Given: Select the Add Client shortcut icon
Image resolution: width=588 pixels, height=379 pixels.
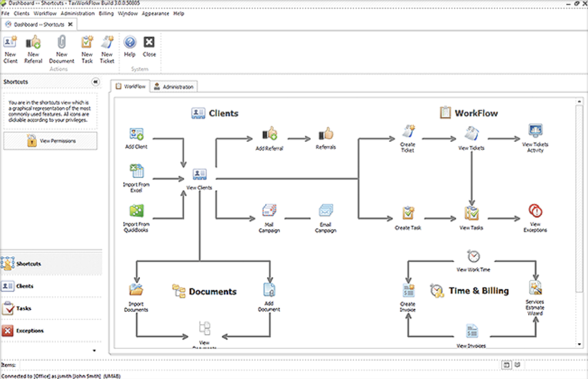Looking at the screenshot, I should tap(136, 134).
